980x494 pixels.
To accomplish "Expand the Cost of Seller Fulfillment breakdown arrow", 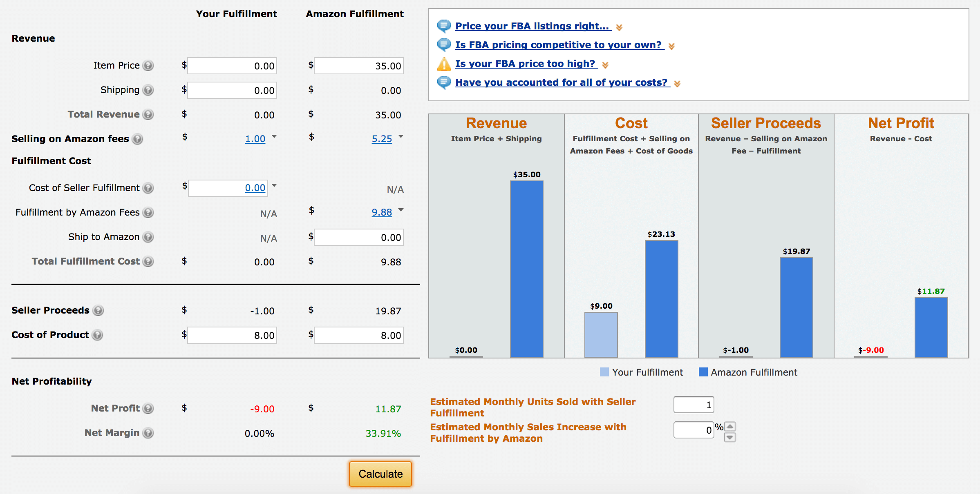I will coord(274,185).
